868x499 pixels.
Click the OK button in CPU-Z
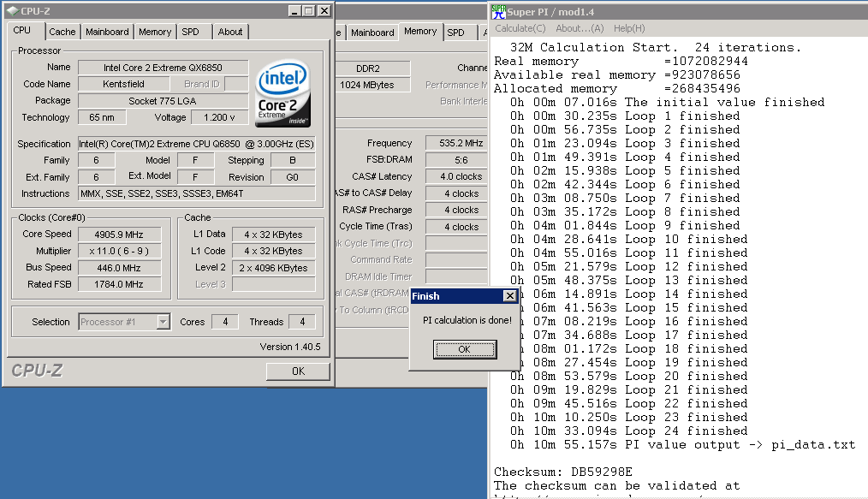point(298,371)
